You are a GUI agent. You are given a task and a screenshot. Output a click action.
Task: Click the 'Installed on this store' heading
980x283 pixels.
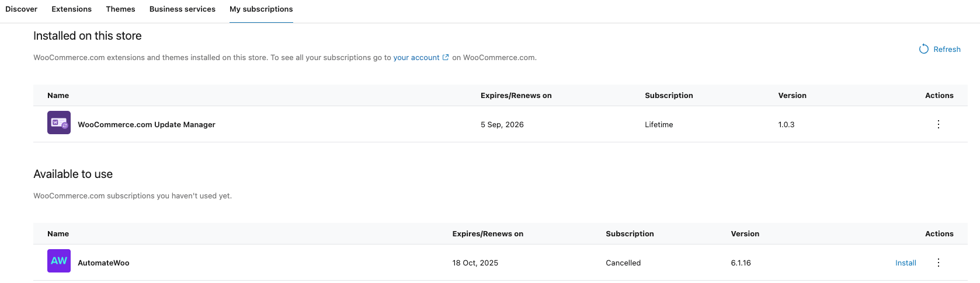[x=88, y=36]
